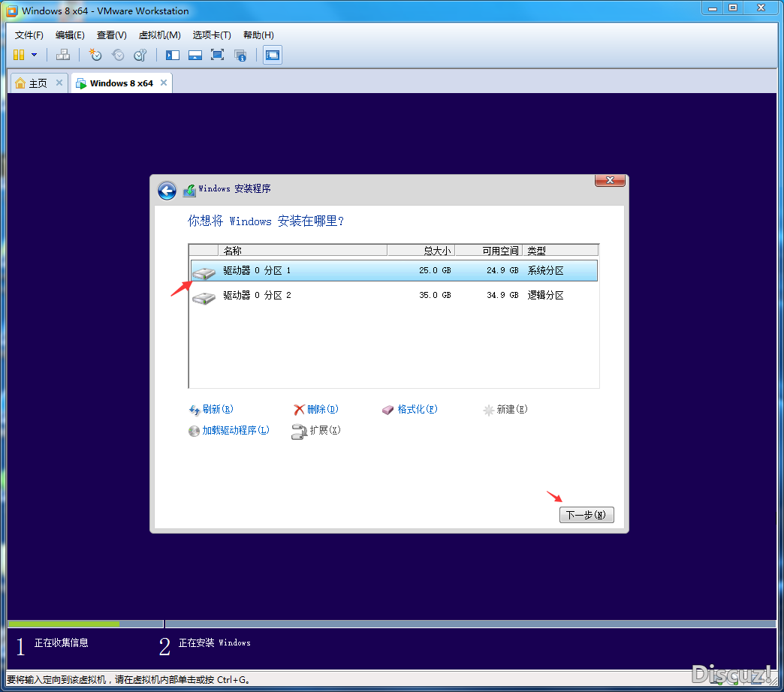Minimize the VMware Workstation window
The height and width of the screenshot is (692, 784).
pos(713,8)
